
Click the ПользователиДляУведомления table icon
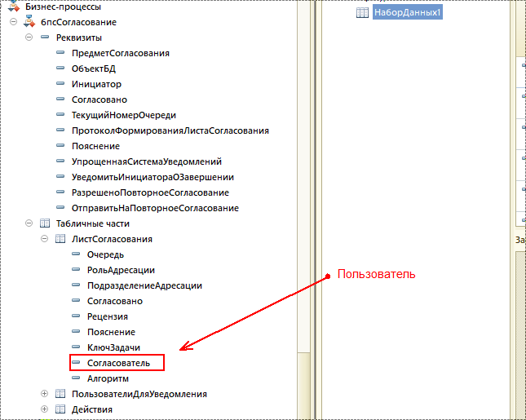(x=60, y=394)
